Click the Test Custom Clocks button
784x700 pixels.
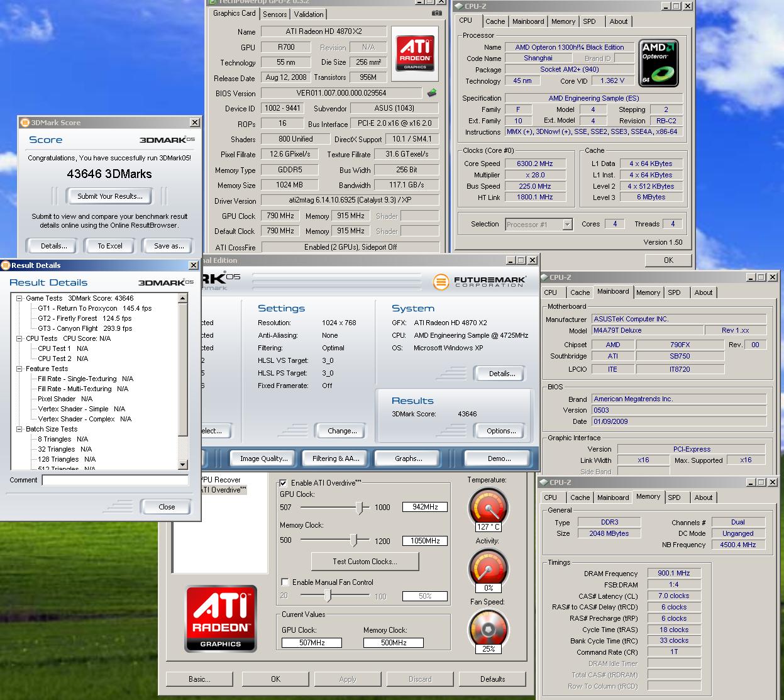click(x=365, y=562)
